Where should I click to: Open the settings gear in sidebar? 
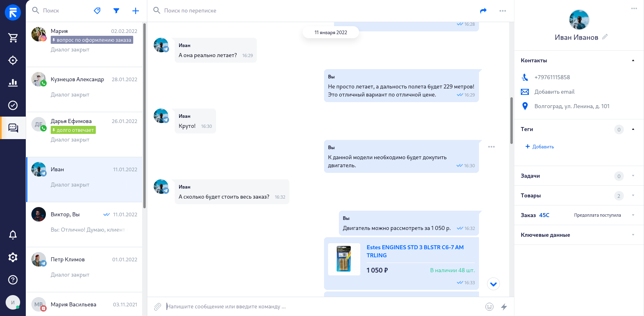coord(13,257)
